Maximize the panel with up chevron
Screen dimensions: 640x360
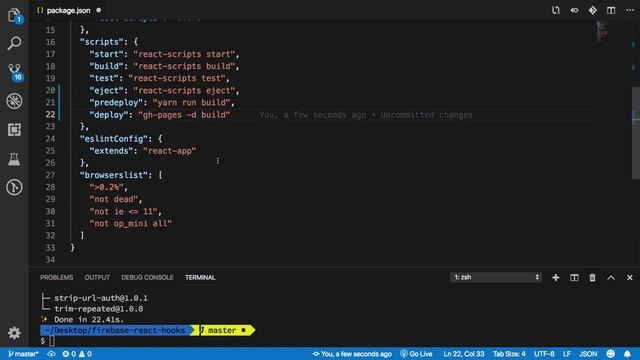pos(611,278)
